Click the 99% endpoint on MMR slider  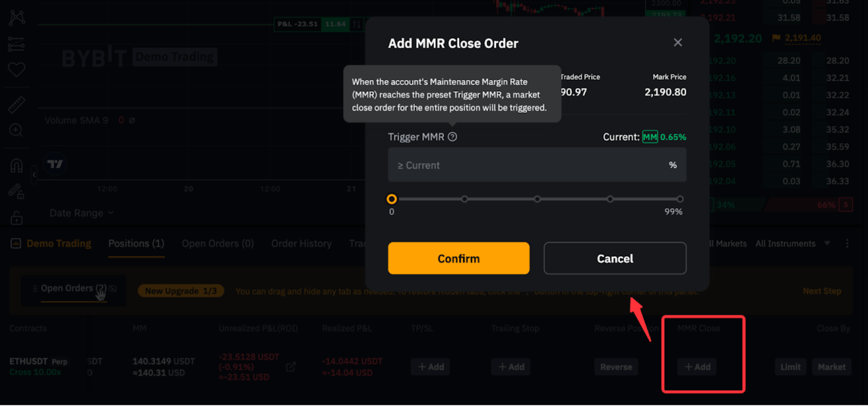pos(680,199)
